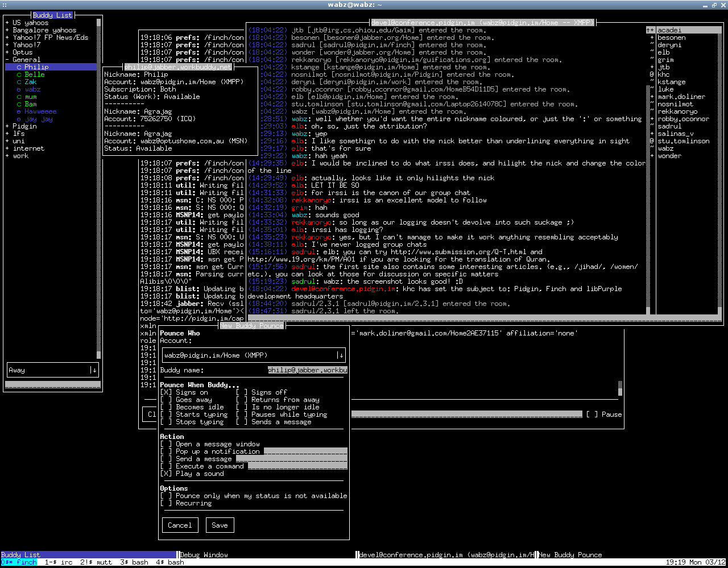
Task: Expand Yahoo!7 FP News/Eds group
Action: (7, 38)
